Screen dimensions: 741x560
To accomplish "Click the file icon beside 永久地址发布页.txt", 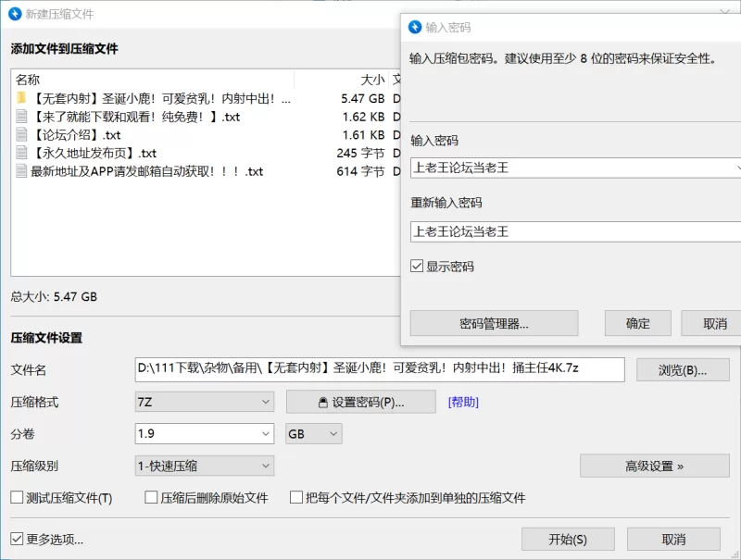I will tap(22, 154).
